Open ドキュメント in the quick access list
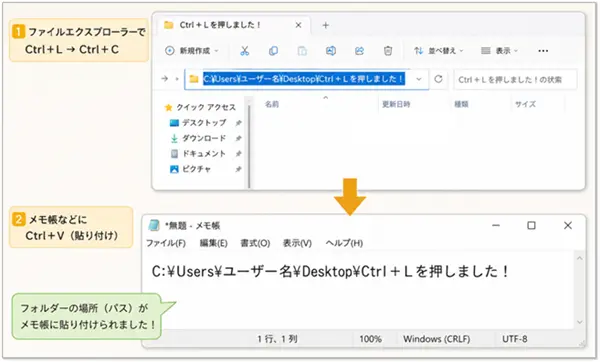 204,153
